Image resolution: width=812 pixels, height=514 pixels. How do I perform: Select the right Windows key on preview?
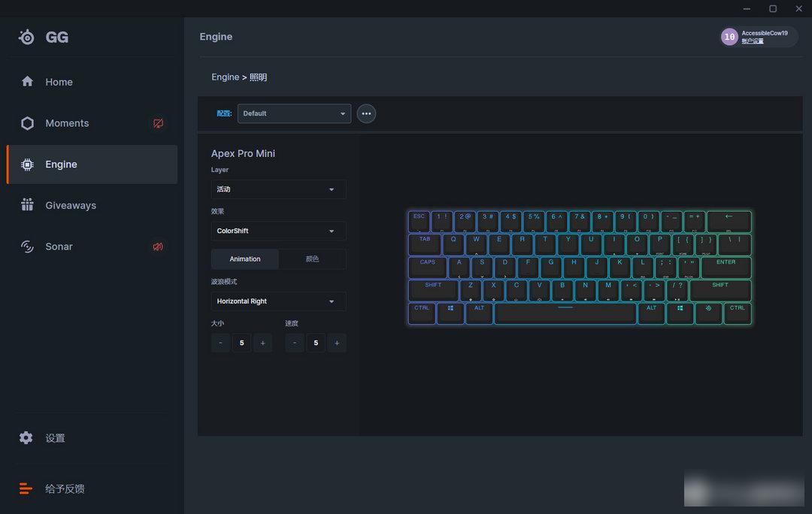coord(680,313)
